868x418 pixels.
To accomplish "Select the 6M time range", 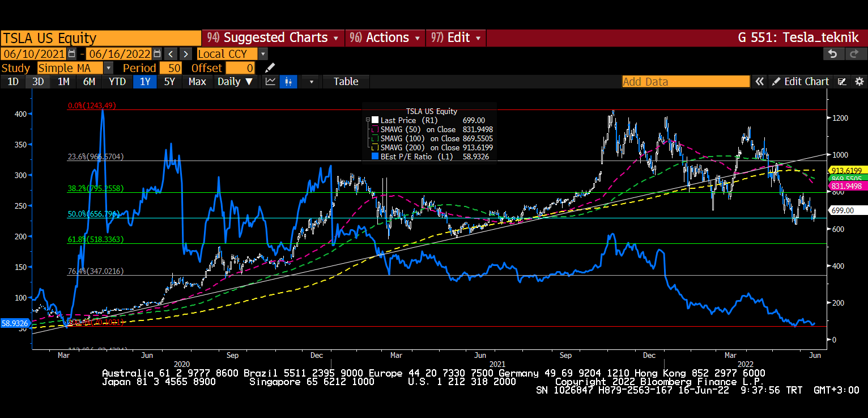I will pos(89,82).
